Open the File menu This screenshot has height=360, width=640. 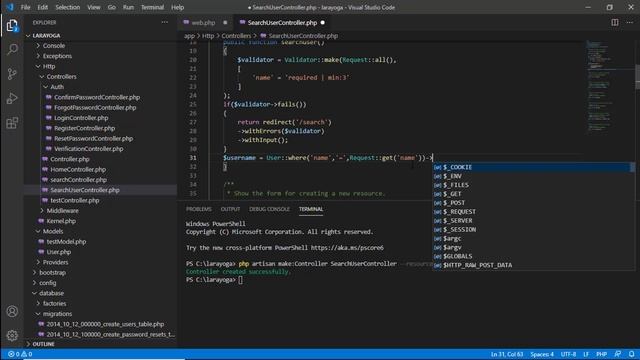pyautogui.click(x=25, y=7)
